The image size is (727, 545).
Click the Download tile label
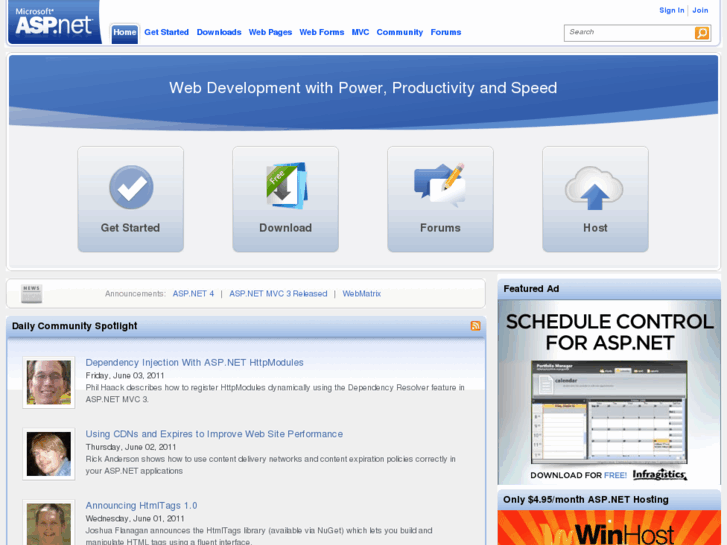(286, 228)
